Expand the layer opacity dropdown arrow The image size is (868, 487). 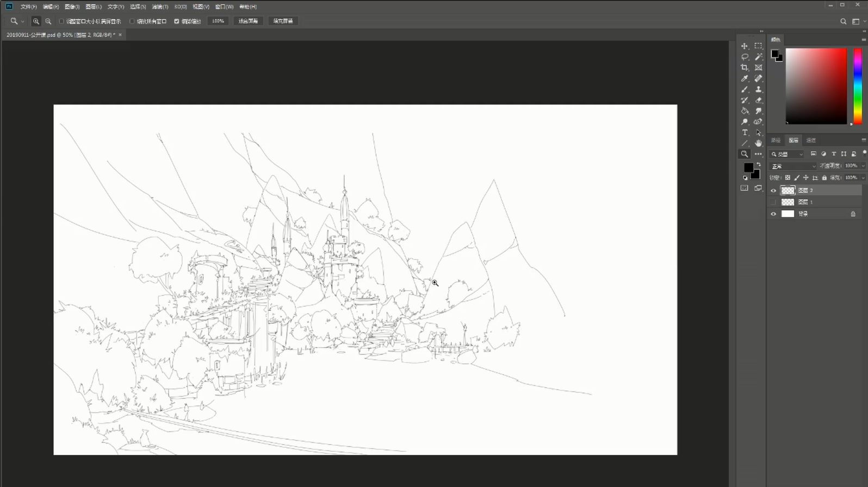pos(863,166)
